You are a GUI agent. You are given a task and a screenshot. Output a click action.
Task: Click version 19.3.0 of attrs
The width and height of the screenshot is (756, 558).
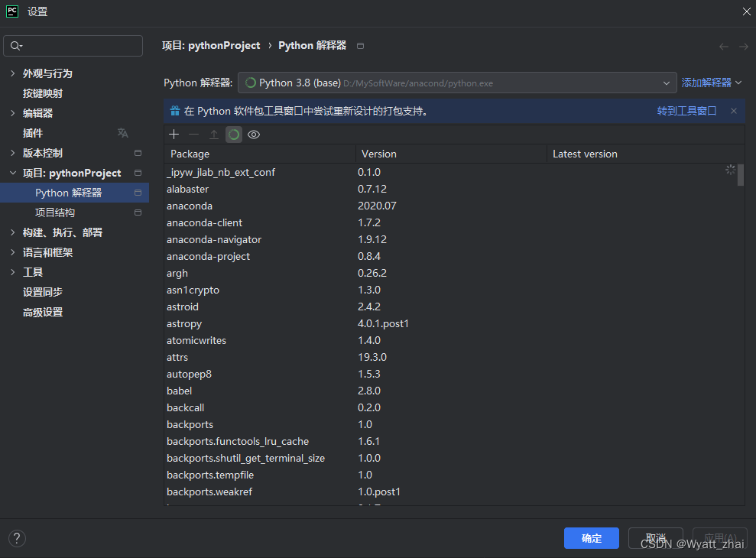[x=372, y=358]
